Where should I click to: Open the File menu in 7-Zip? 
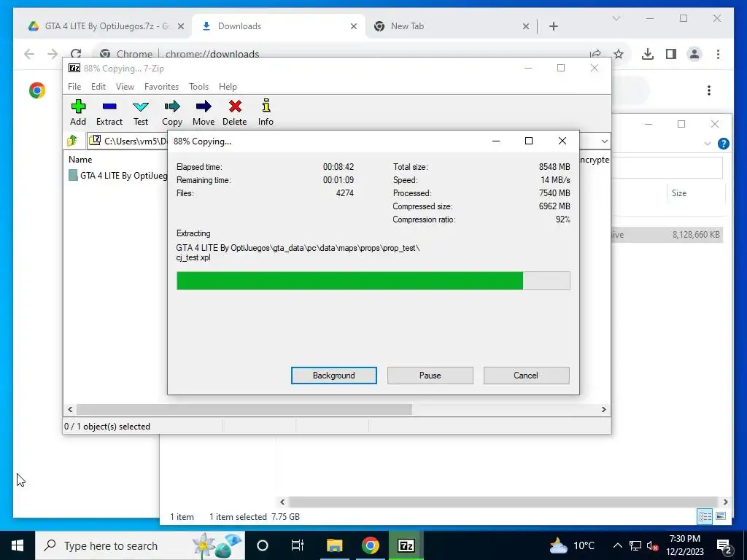pyautogui.click(x=74, y=87)
